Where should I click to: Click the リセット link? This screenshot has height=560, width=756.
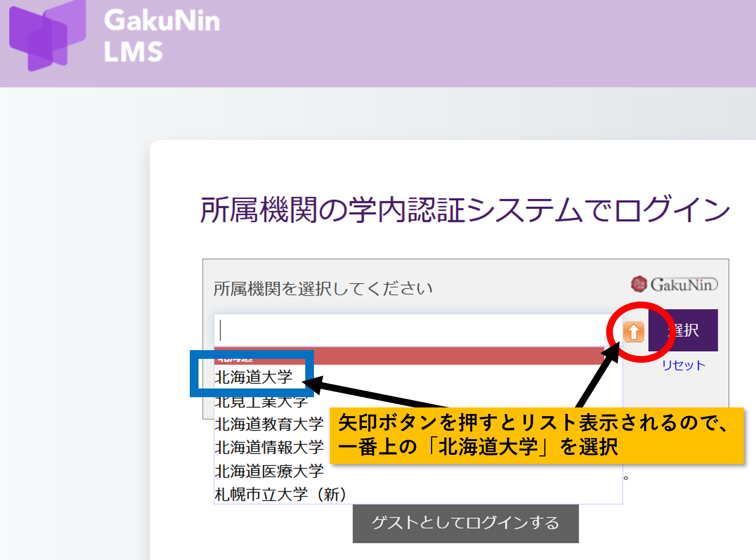pos(683,365)
